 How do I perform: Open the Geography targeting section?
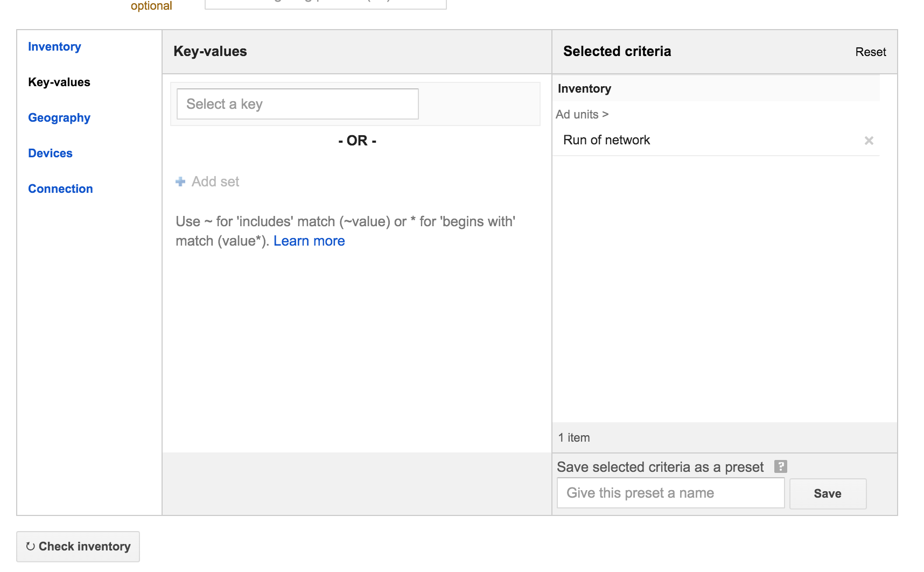[59, 118]
